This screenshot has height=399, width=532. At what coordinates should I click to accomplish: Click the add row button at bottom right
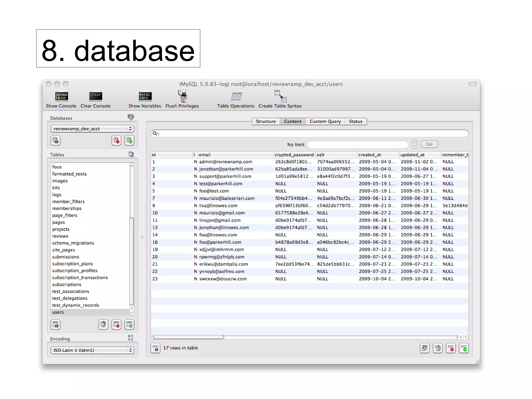tap(464, 348)
